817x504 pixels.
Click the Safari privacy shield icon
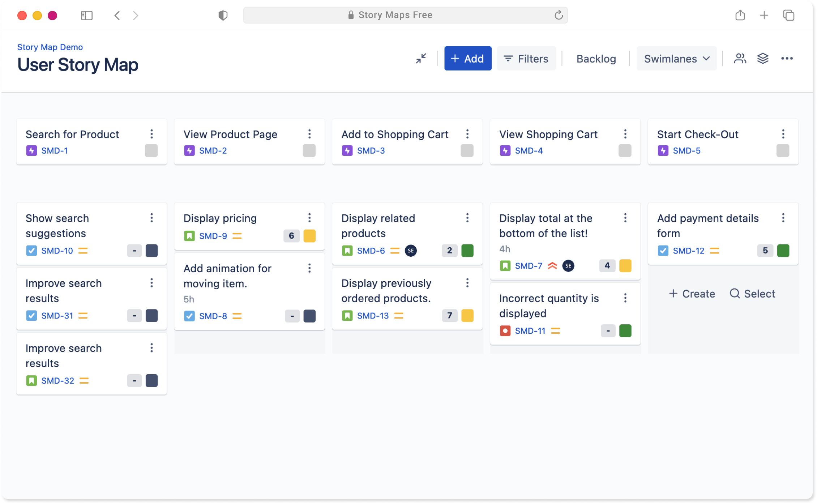(223, 15)
